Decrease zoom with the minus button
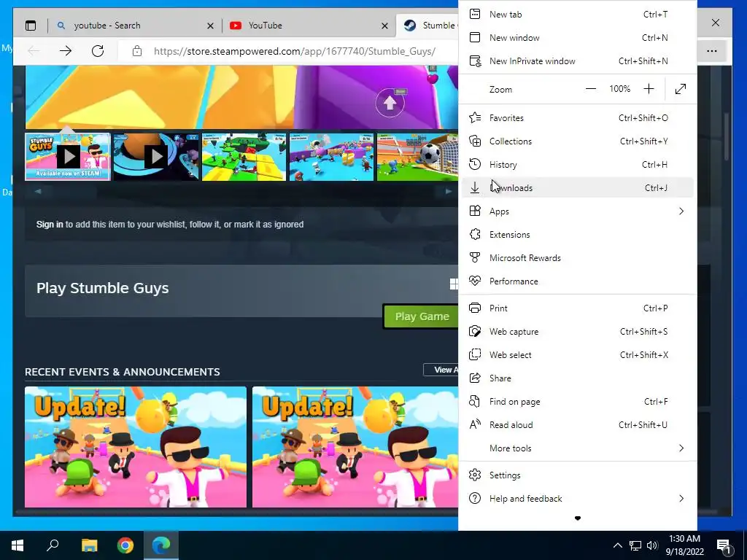The width and height of the screenshot is (747, 560). click(591, 89)
